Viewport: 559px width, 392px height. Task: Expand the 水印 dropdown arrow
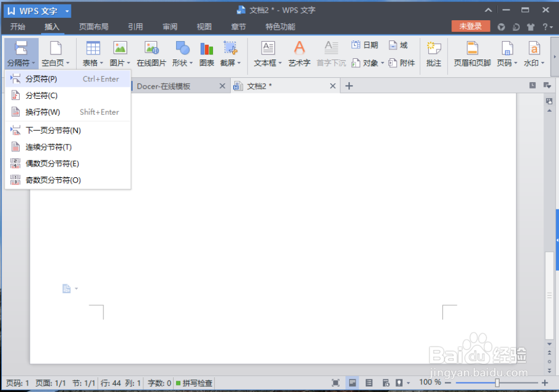[542, 63]
